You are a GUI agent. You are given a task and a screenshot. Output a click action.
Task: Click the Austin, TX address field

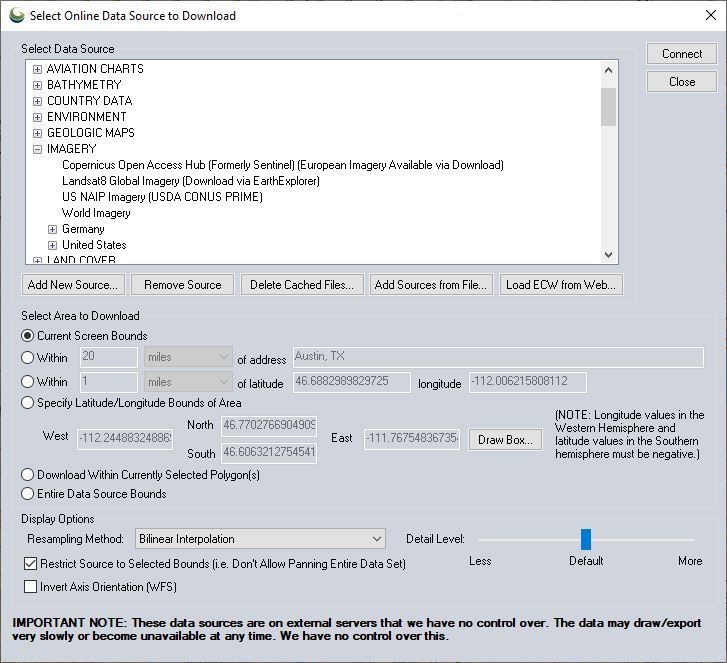click(x=498, y=357)
